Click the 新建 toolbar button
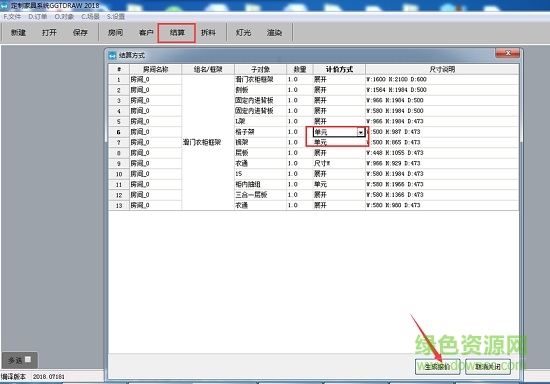 [18, 33]
